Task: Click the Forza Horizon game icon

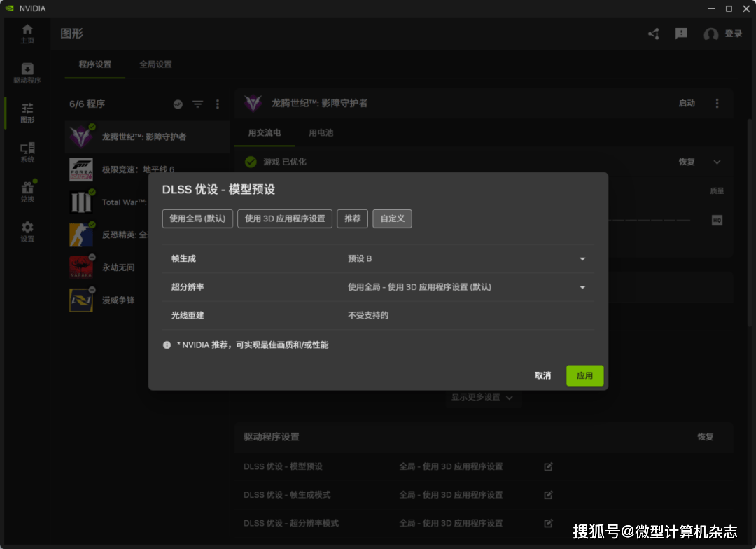Action: 81,169
